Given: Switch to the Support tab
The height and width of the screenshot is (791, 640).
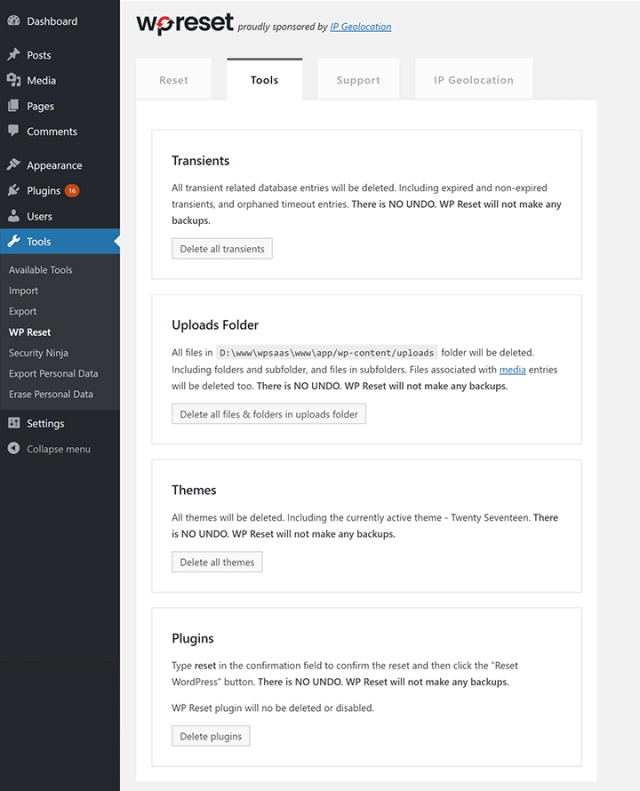Looking at the screenshot, I should click(359, 80).
